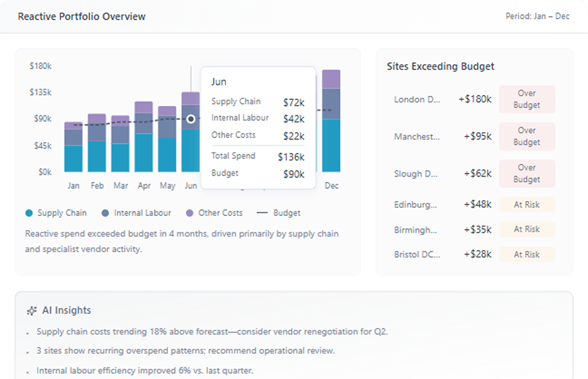Click the June budget data point marker
588x379 pixels.
coord(191,119)
